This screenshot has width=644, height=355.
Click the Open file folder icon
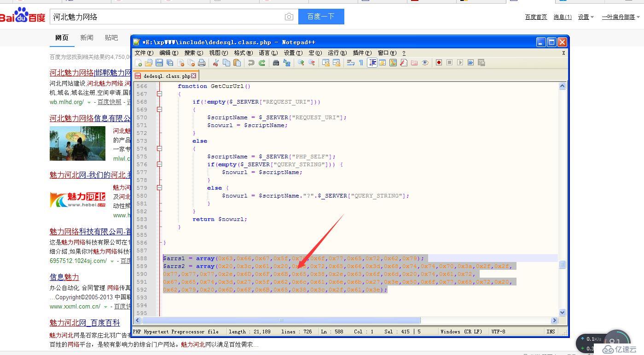[148, 63]
